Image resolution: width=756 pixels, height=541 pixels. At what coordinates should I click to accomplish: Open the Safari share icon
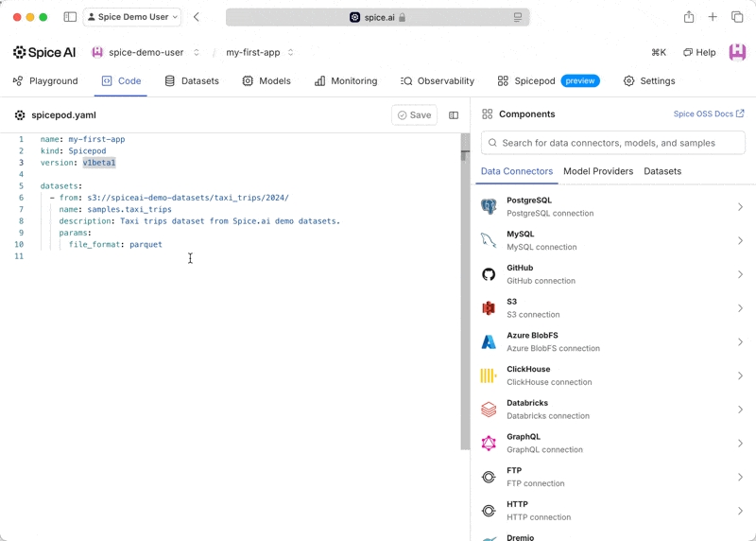(x=689, y=17)
